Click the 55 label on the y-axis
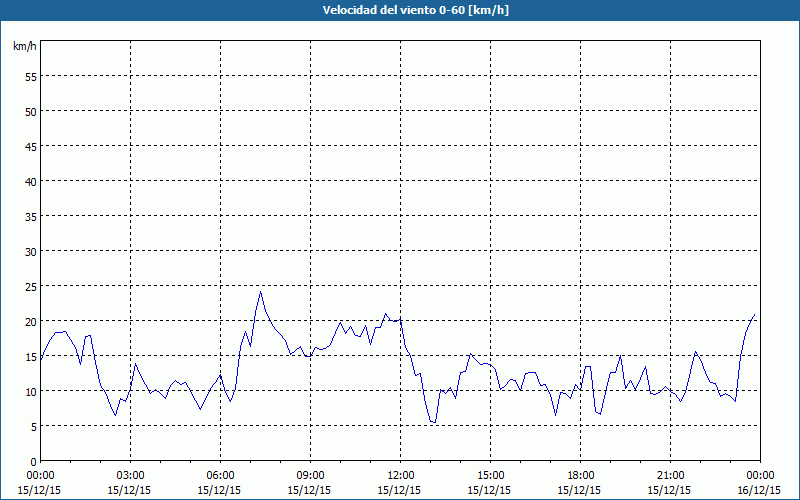This screenshot has width=800, height=500. coord(30,76)
